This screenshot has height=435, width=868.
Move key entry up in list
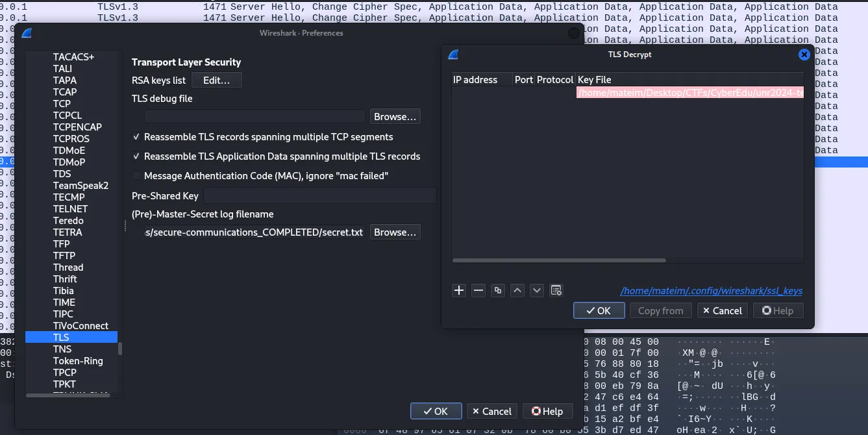[517, 291]
